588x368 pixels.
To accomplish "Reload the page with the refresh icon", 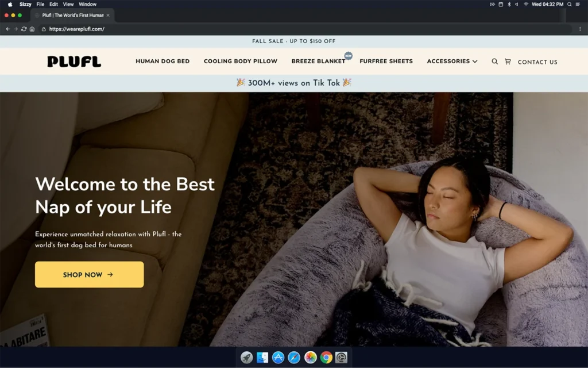I will 24,29.
